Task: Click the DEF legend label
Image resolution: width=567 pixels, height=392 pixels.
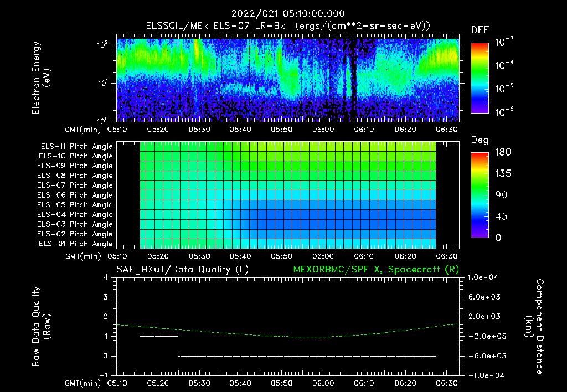Action: pos(480,30)
